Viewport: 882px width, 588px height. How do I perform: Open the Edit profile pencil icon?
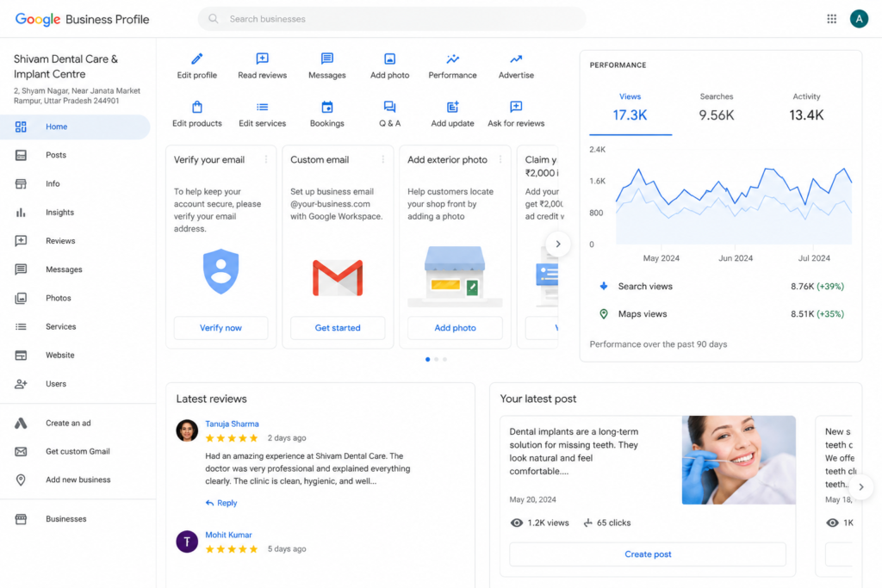pos(197,59)
